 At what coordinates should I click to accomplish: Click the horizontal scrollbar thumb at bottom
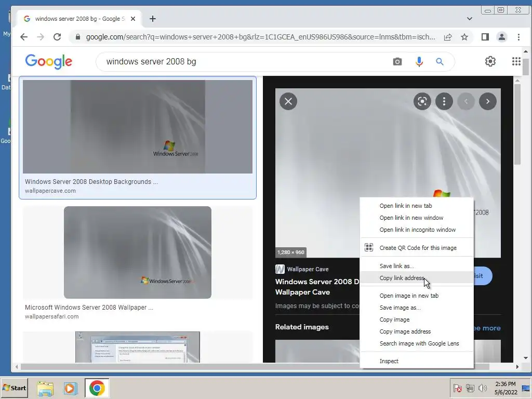255,367
